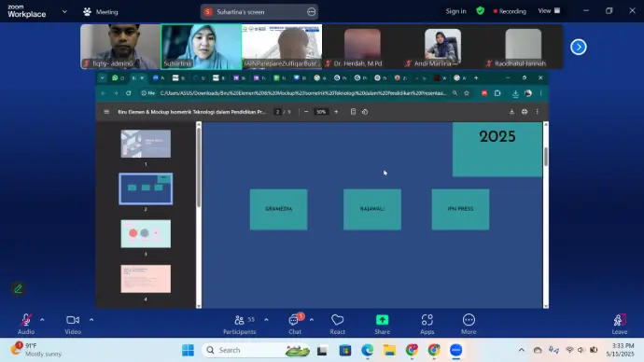Expand the chat options arrow

coord(312,320)
